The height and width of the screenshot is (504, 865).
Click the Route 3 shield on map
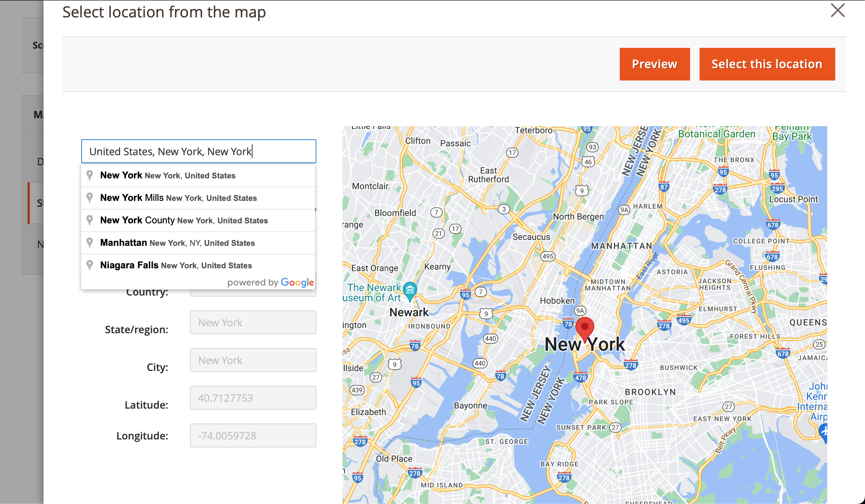tap(504, 209)
